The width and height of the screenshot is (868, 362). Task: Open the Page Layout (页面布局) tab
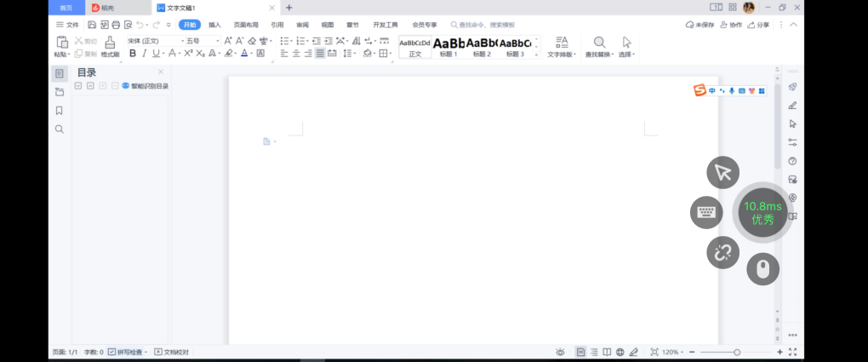tap(246, 26)
